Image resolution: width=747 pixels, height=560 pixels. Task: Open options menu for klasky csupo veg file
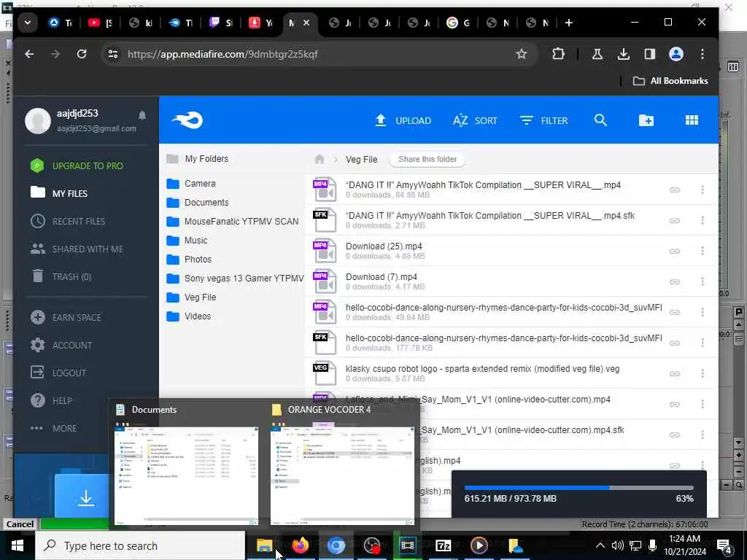pos(703,373)
